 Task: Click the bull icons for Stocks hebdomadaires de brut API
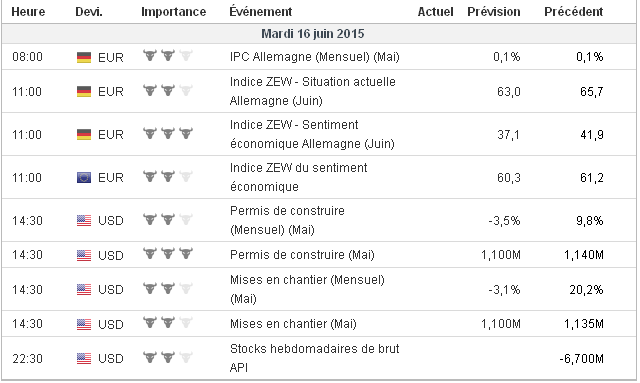click(x=168, y=358)
